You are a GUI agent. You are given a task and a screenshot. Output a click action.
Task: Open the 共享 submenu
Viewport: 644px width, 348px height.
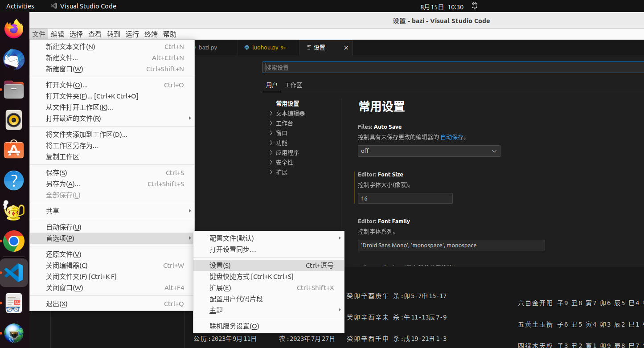pyautogui.click(x=112, y=211)
